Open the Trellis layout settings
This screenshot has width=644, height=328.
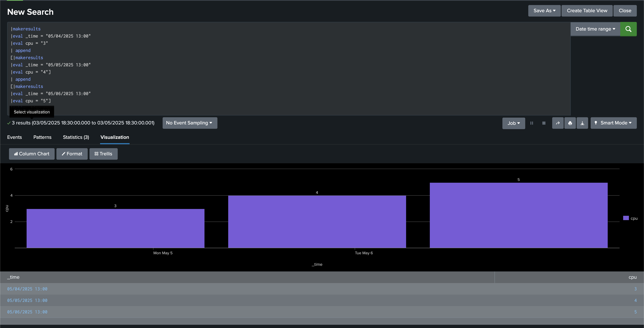coord(103,154)
